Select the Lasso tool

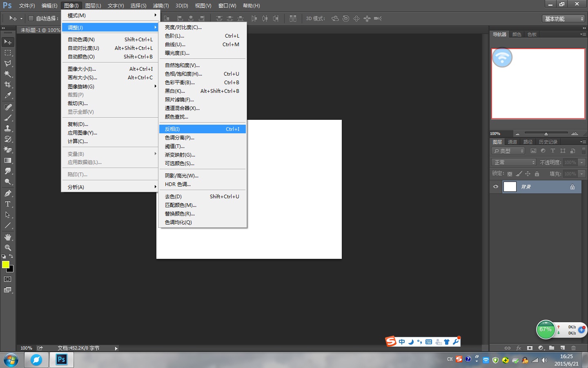(x=8, y=63)
